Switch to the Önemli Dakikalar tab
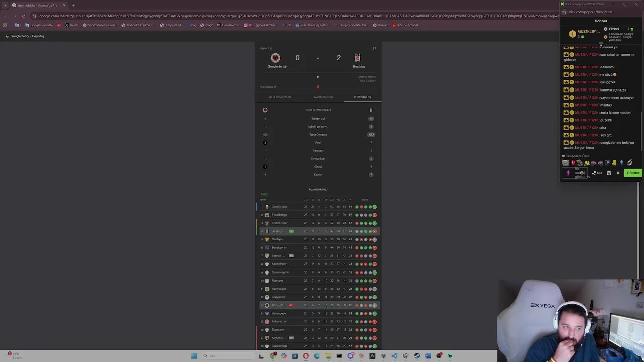This screenshot has width=644, height=362. [x=279, y=97]
